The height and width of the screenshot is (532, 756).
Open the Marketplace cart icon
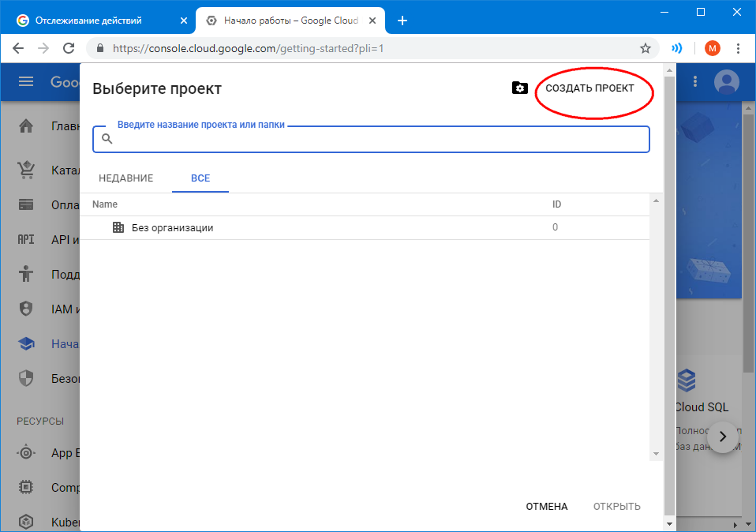click(x=26, y=170)
